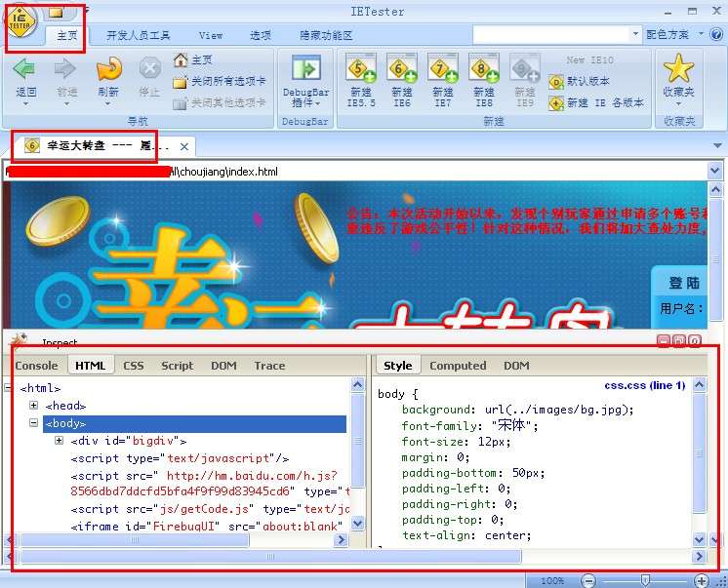Open the Firebug Console tab
The height and width of the screenshot is (588, 728).
(x=36, y=366)
